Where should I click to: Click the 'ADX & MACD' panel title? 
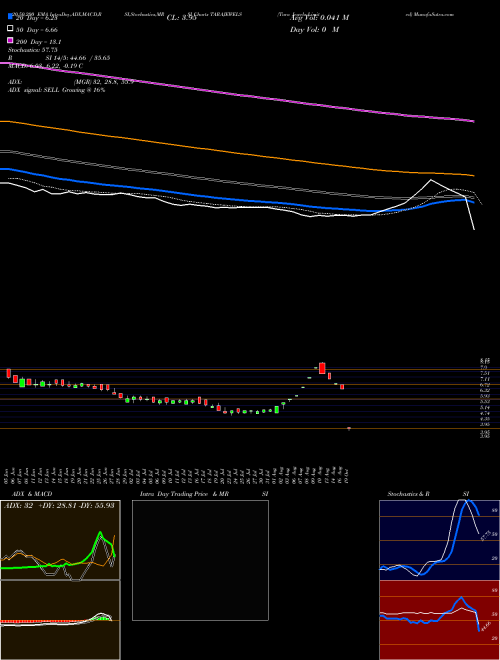coord(32,494)
